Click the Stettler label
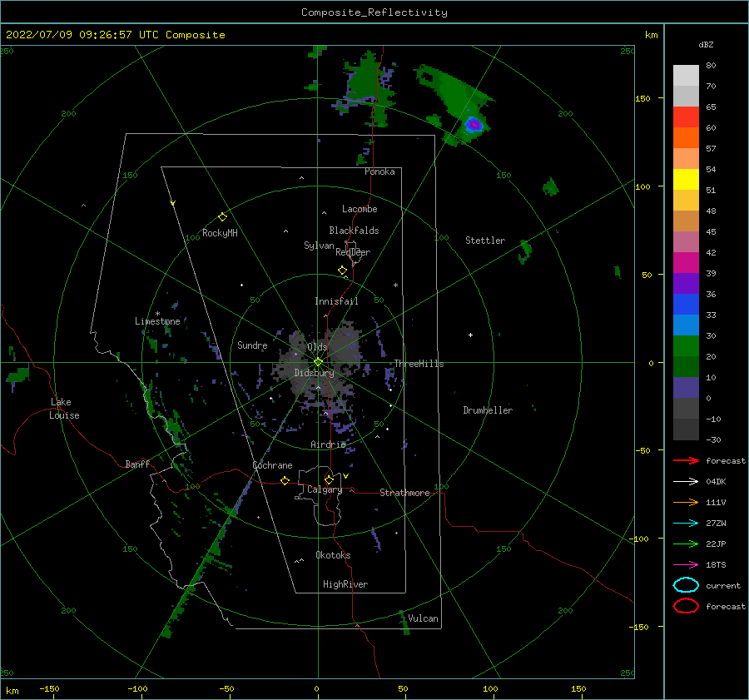The width and height of the screenshot is (749, 700). click(x=485, y=241)
